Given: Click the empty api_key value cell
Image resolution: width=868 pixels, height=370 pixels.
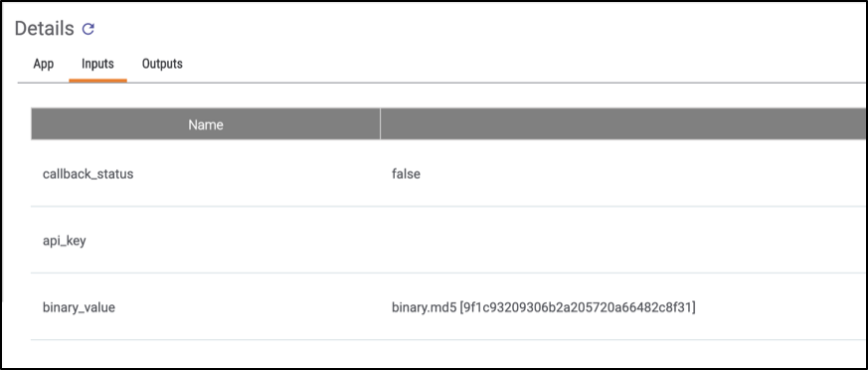Looking at the screenshot, I should [623, 241].
